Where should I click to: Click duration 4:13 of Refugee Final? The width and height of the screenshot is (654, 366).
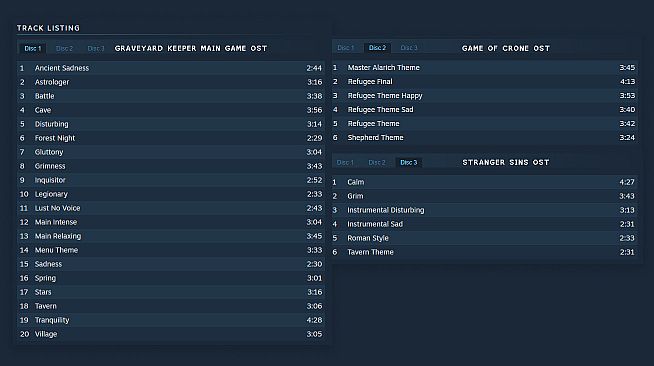coord(627,82)
